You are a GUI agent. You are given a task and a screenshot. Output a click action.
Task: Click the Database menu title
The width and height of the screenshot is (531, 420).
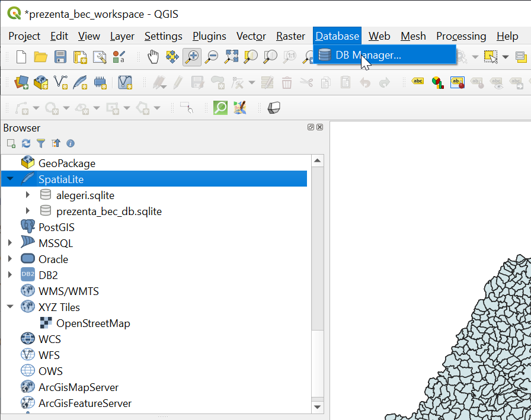pyautogui.click(x=337, y=36)
